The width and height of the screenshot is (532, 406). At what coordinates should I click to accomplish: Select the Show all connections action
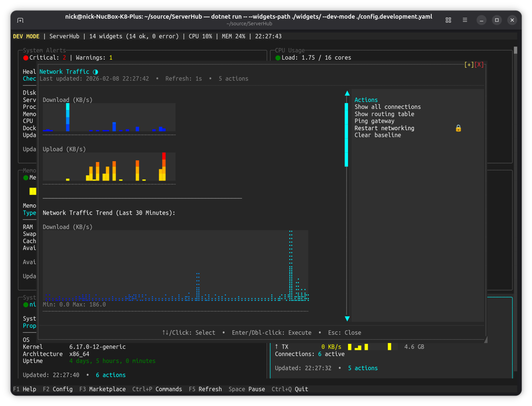tap(387, 107)
